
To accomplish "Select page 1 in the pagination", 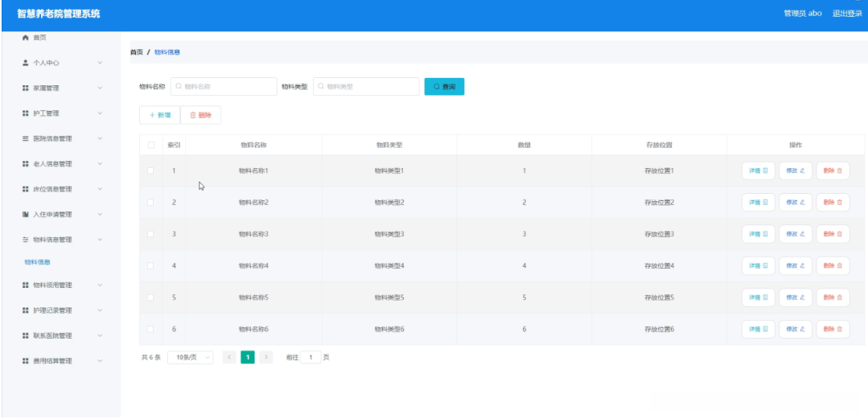I will click(248, 358).
